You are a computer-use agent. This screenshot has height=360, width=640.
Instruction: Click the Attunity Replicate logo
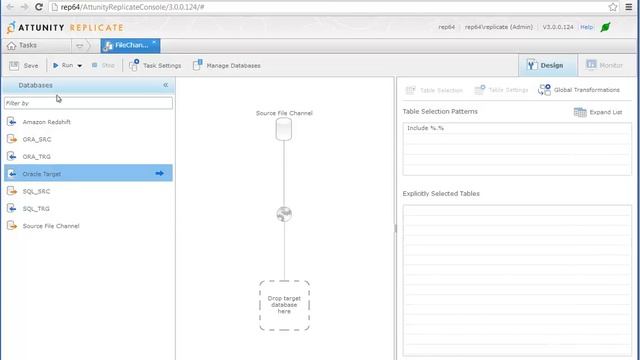[x=65, y=27]
